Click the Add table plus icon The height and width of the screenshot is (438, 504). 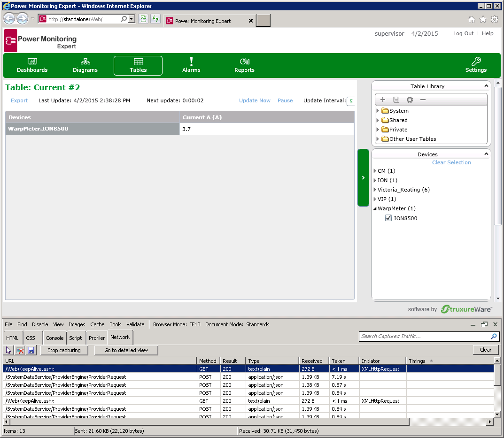(x=383, y=100)
